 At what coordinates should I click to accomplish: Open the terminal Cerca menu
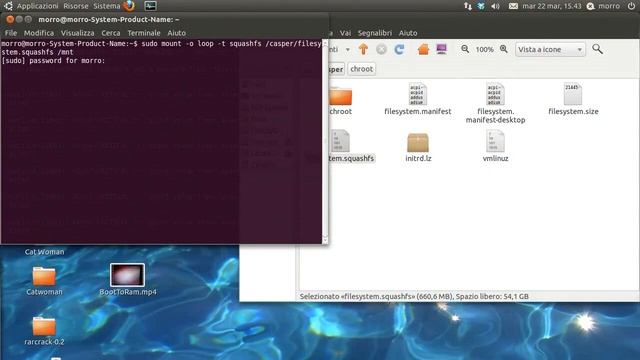tap(111, 33)
